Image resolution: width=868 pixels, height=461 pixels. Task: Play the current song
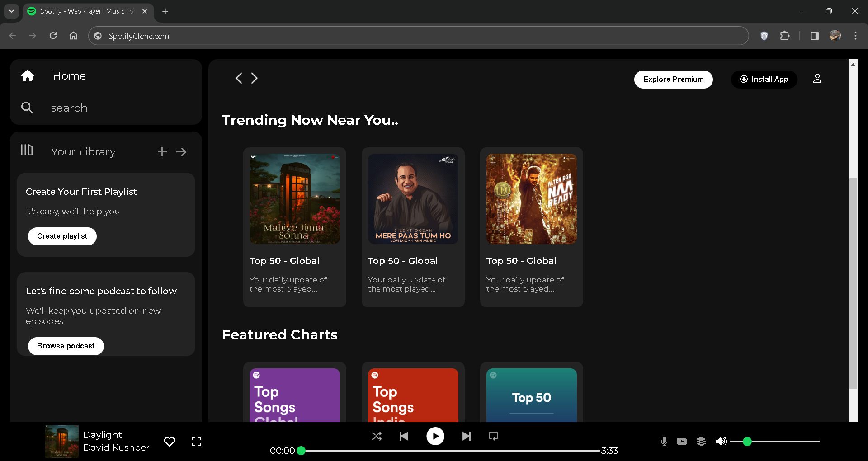(x=435, y=436)
